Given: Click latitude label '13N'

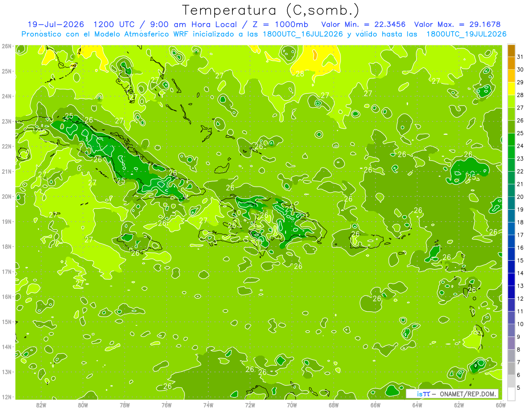Looking at the screenshot, I should point(7,372).
